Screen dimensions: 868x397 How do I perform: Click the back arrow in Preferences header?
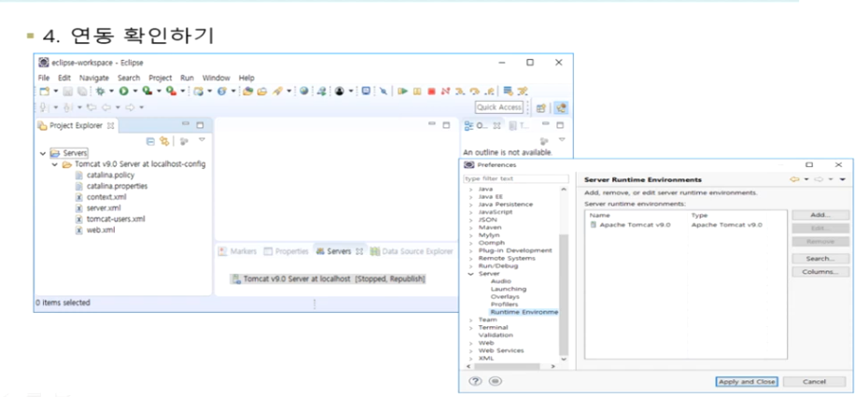(x=794, y=179)
